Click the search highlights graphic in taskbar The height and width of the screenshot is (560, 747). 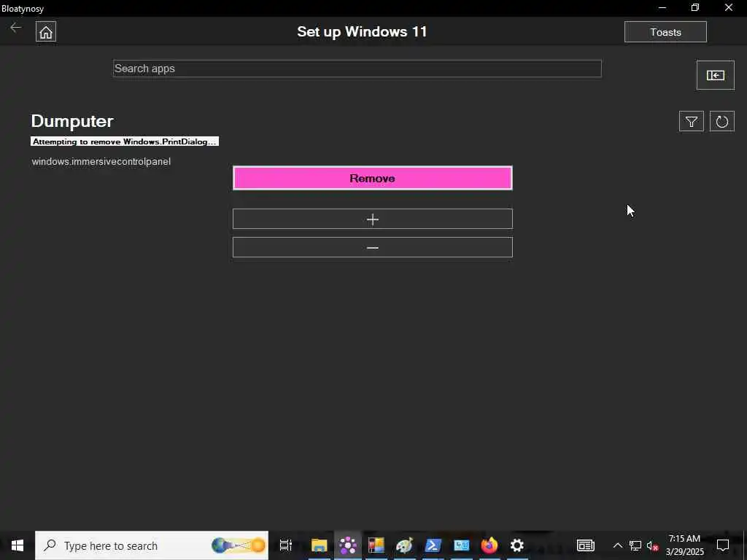point(239,545)
